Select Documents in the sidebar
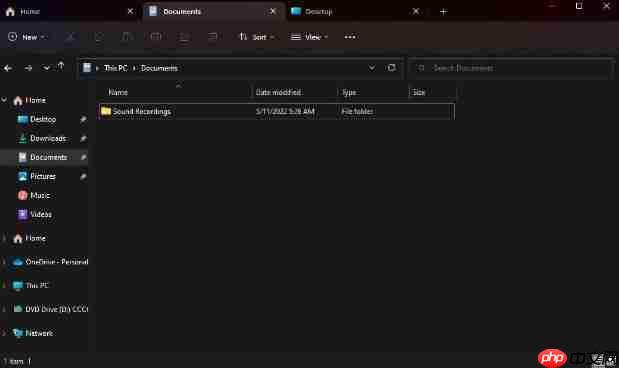Viewport: 619px width, 368px height. (x=48, y=157)
